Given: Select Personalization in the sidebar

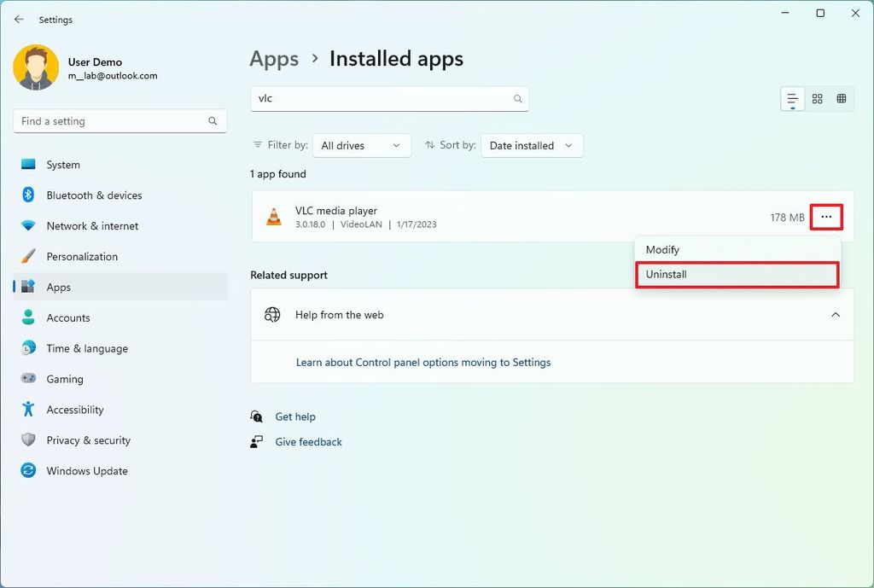Looking at the screenshot, I should coord(82,257).
